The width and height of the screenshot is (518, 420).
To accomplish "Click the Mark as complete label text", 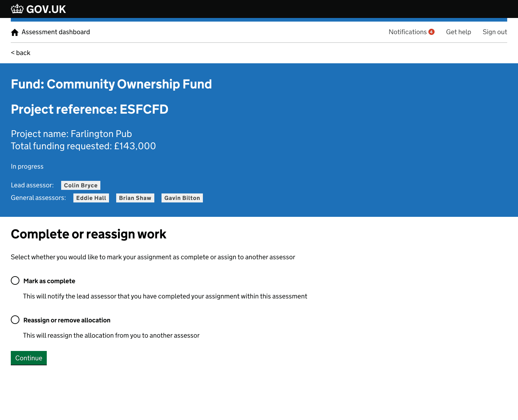I will tap(49, 281).
